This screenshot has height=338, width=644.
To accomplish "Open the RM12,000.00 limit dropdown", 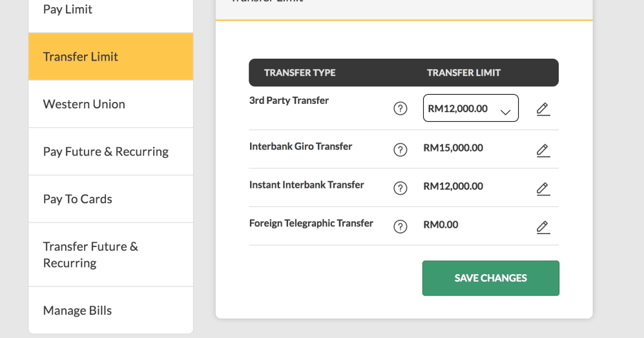I will [x=470, y=108].
